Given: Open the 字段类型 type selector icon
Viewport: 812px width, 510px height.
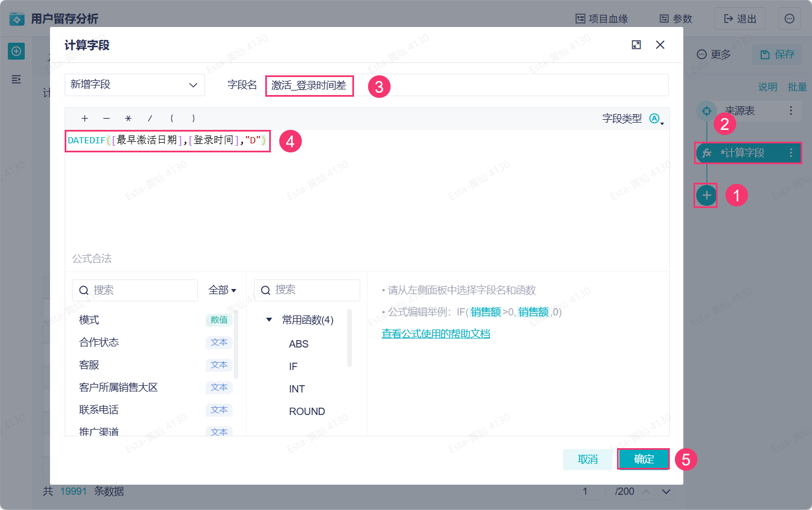Looking at the screenshot, I should click(x=656, y=119).
